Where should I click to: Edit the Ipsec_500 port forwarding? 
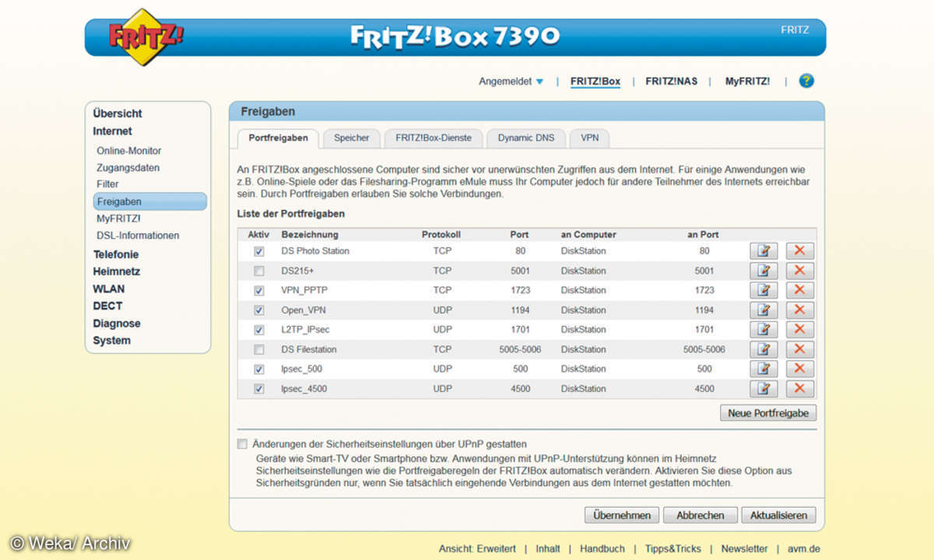coord(764,369)
